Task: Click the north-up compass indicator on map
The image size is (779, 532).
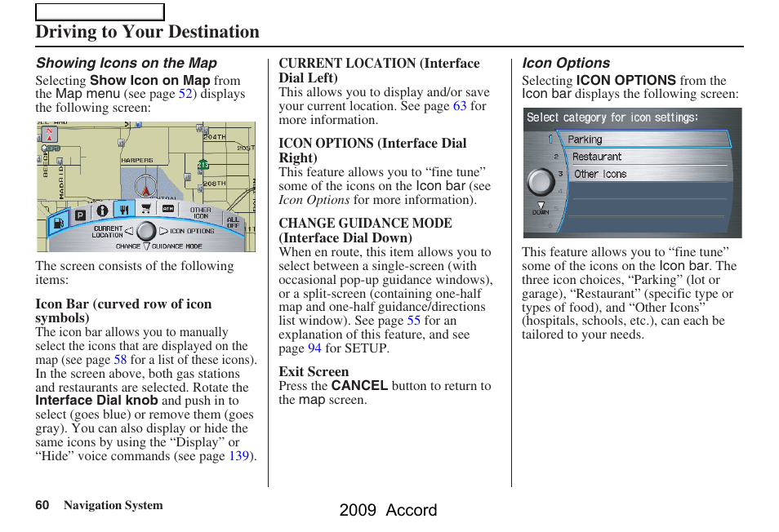Action: coord(49,135)
